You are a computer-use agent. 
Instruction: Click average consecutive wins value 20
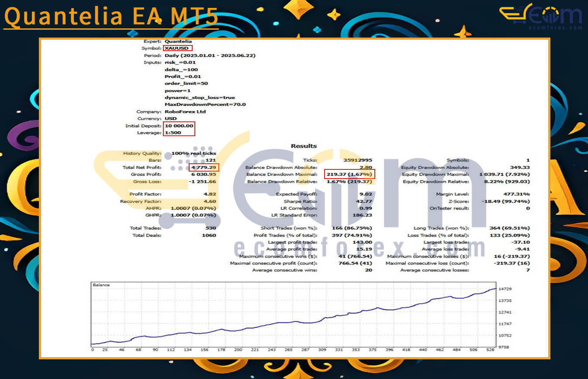pyautogui.click(x=369, y=270)
